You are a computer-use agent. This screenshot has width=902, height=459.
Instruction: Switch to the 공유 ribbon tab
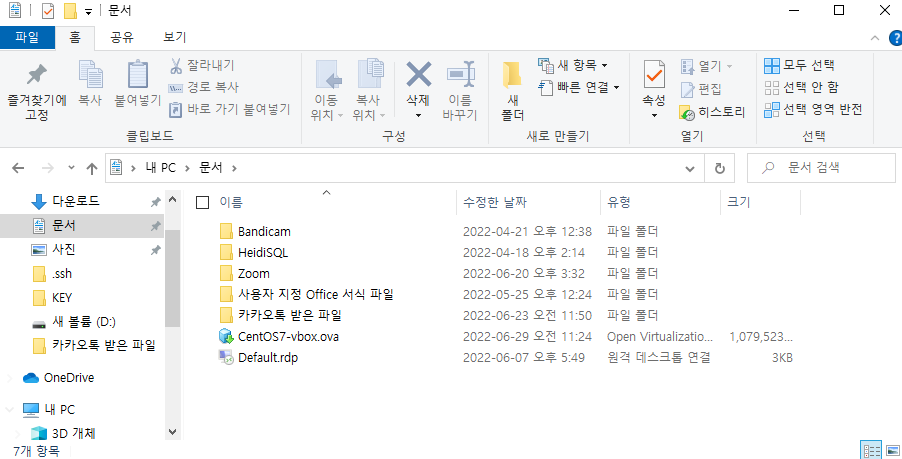[x=122, y=37]
